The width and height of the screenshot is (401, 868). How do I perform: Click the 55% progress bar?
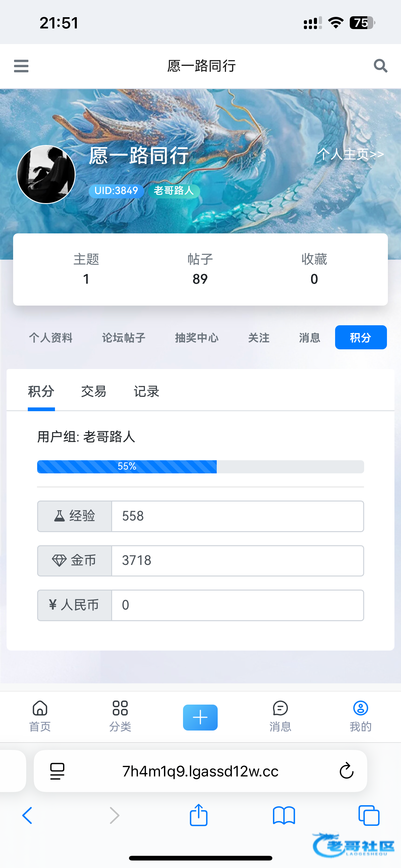click(x=200, y=467)
